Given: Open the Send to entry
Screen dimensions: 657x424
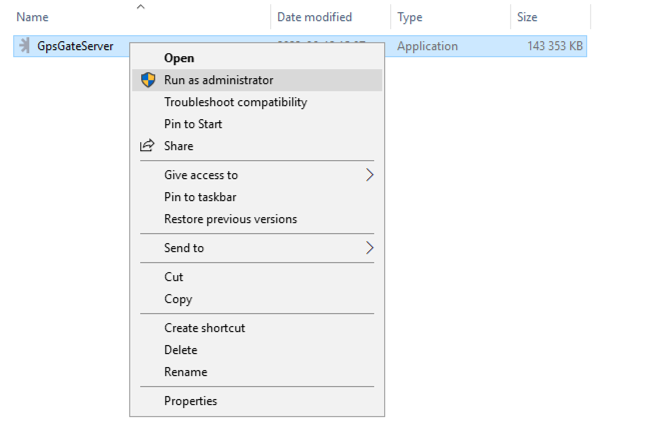Looking at the screenshot, I should pos(257,248).
